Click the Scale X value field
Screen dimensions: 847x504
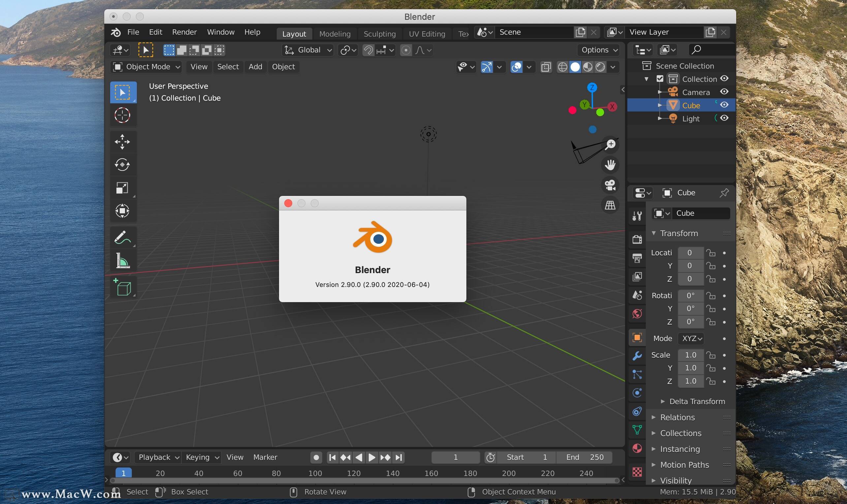690,355
